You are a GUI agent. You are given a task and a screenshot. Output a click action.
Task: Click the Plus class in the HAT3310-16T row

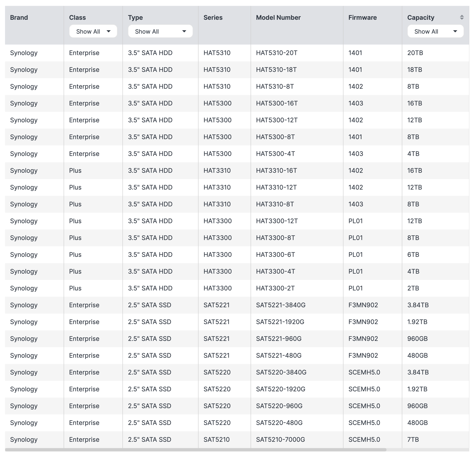pyautogui.click(x=75, y=170)
